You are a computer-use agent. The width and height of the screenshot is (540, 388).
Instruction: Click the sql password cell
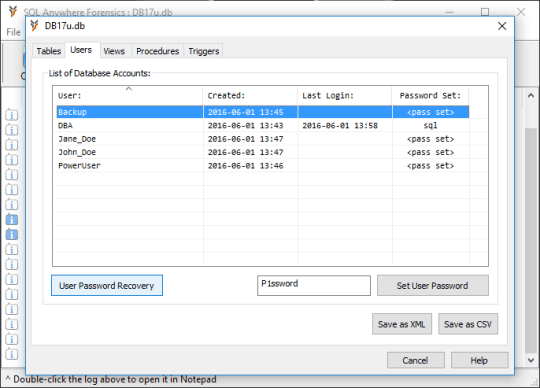(x=430, y=125)
